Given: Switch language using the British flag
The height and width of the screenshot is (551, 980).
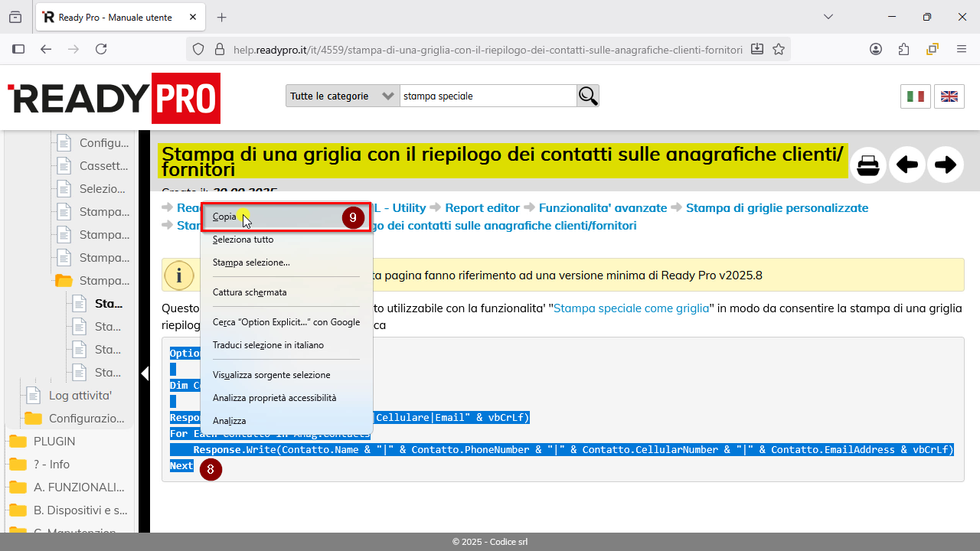Looking at the screenshot, I should tap(949, 96).
